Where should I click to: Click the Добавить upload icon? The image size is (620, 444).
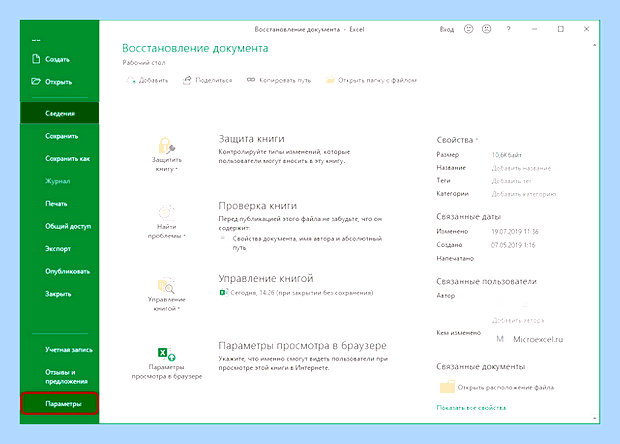click(130, 80)
